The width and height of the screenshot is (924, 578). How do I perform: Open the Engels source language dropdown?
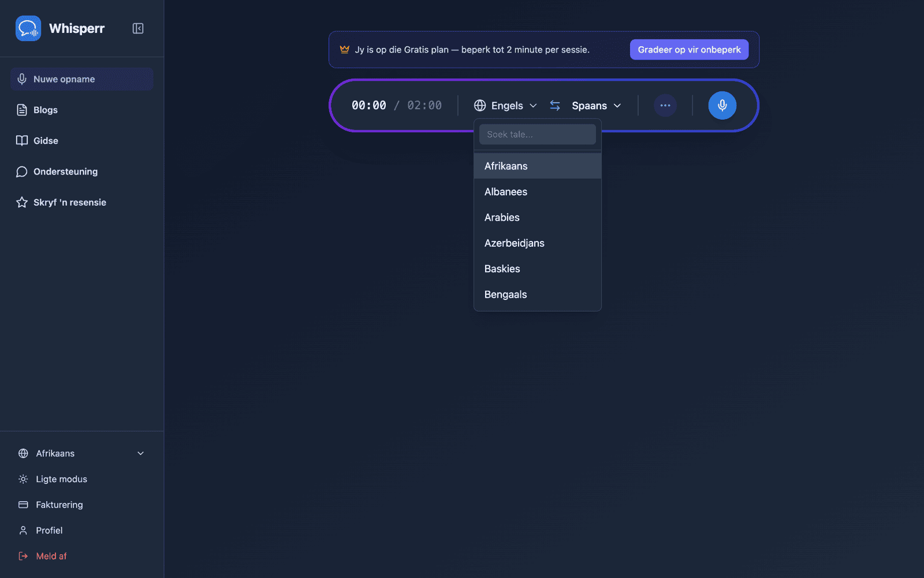pos(506,105)
